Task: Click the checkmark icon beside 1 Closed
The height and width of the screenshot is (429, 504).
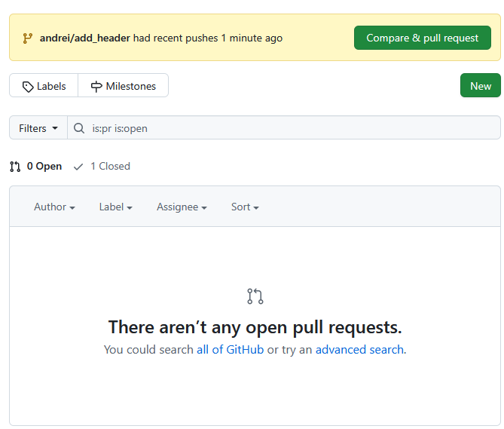Action: click(x=78, y=167)
